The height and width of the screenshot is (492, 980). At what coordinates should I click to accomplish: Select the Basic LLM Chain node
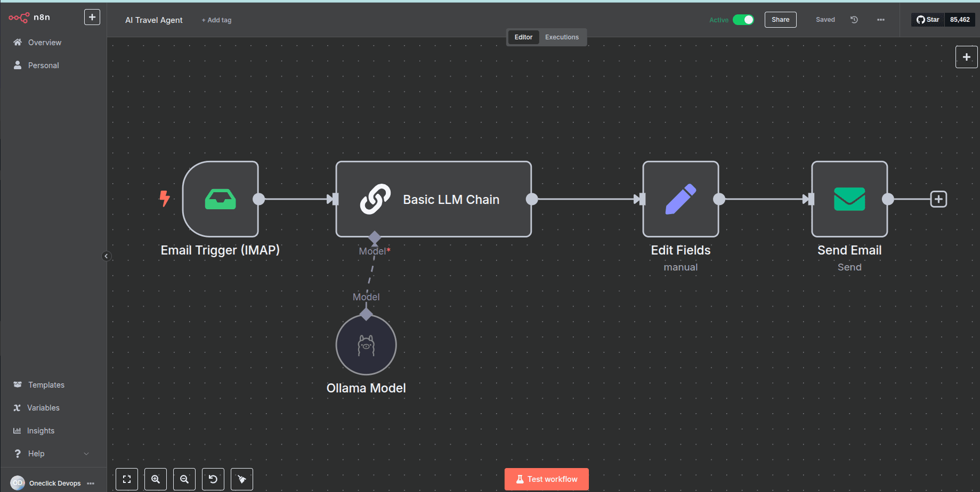point(433,199)
